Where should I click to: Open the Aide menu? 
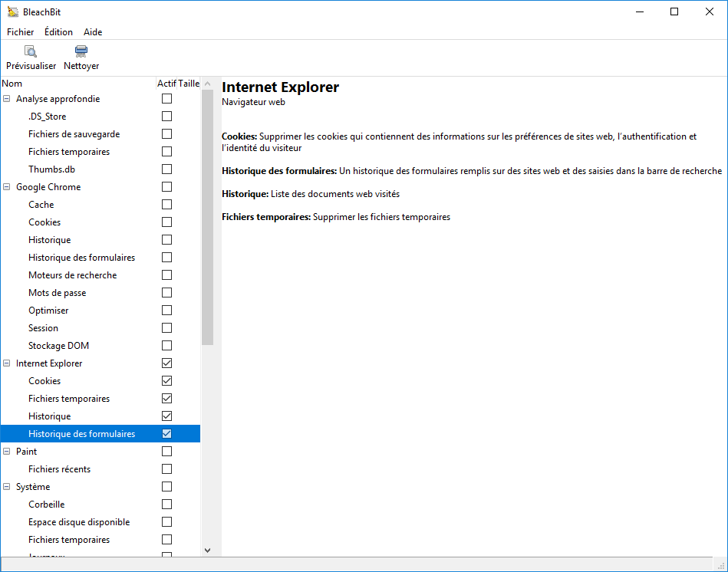point(93,32)
